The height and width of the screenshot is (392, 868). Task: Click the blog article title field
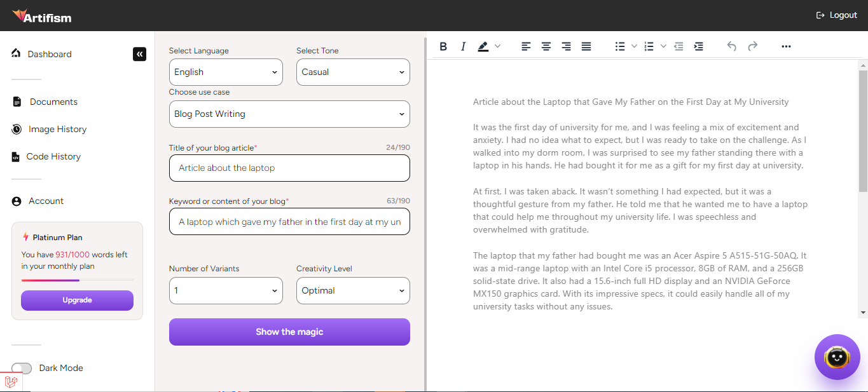(x=289, y=168)
